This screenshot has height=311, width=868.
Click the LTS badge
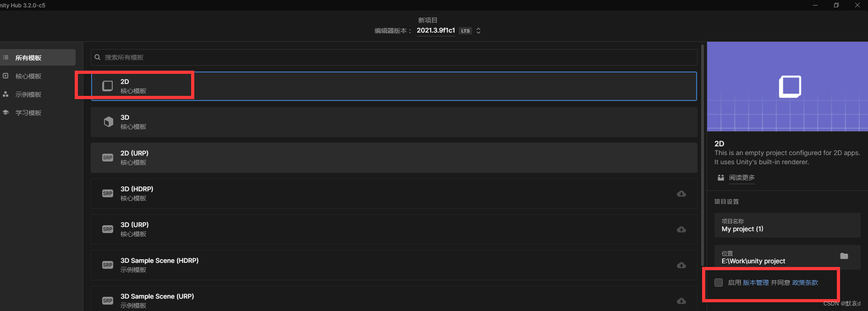(x=466, y=31)
